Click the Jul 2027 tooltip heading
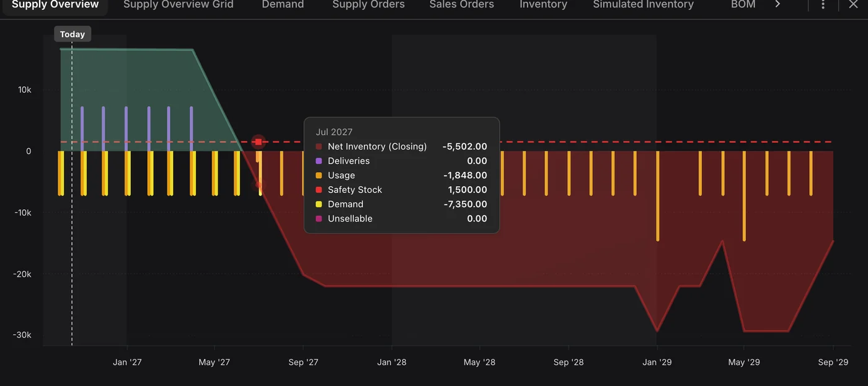Screen dimensions: 868x386 click(x=334, y=132)
